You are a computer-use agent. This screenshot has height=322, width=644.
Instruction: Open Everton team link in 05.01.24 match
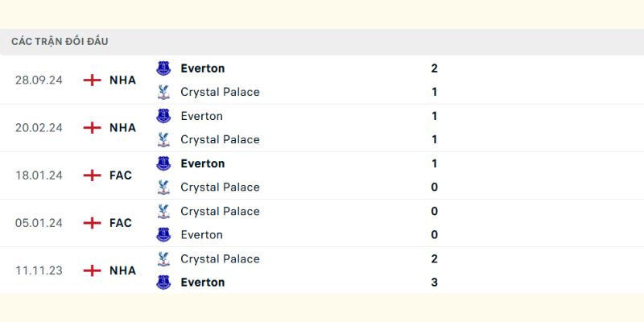coord(202,235)
